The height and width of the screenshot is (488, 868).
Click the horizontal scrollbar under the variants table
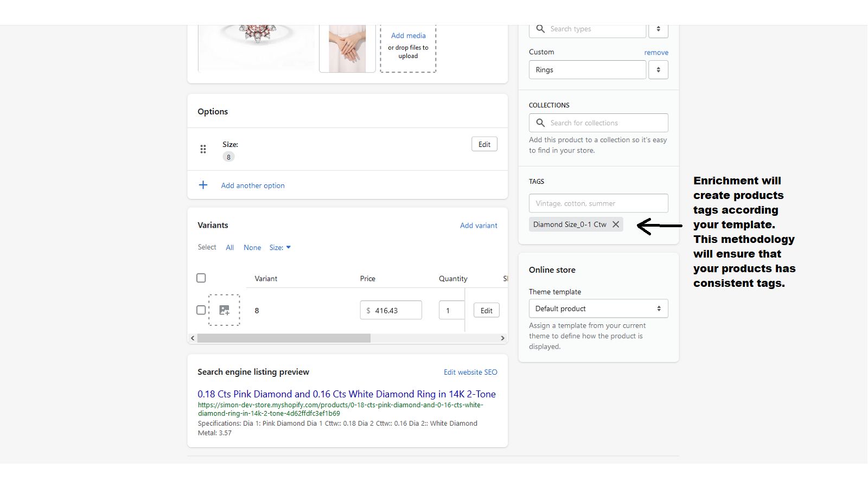(284, 338)
